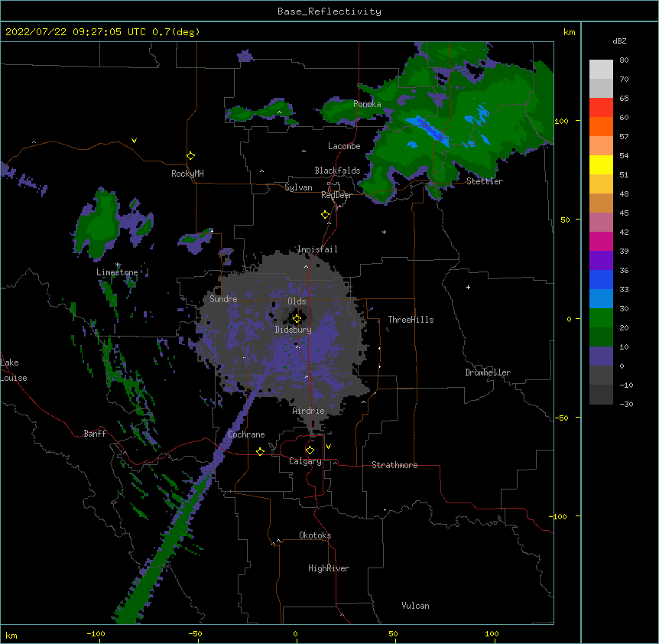Screen dimensions: 659x644
Task: Click the yellow diamond marker east of Cochrane
Action: (x=260, y=451)
